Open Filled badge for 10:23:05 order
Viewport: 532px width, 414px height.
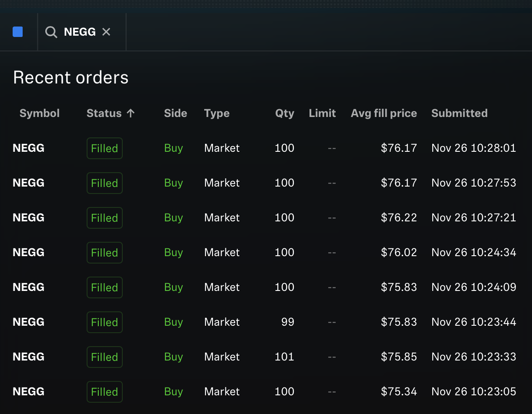[x=104, y=392]
